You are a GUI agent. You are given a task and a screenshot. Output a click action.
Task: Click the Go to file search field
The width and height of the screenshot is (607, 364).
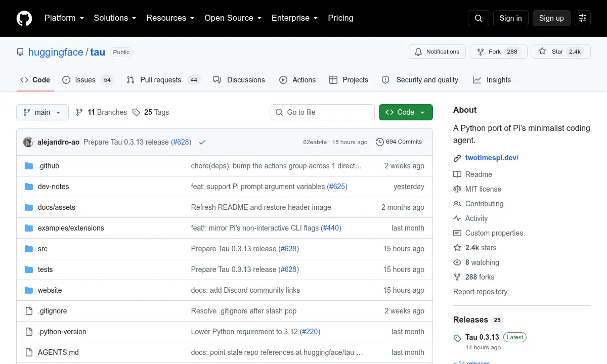point(323,112)
